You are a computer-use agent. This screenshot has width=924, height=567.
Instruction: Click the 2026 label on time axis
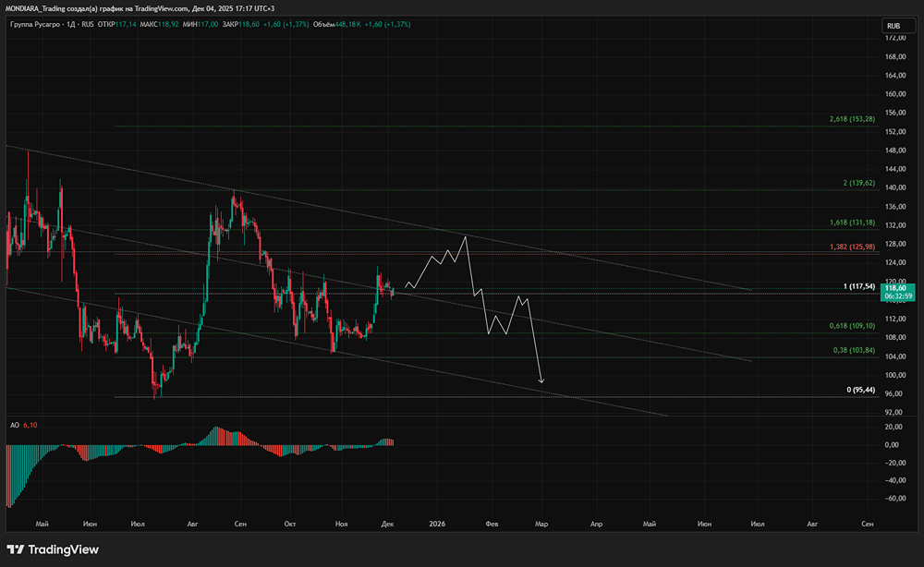[437, 524]
